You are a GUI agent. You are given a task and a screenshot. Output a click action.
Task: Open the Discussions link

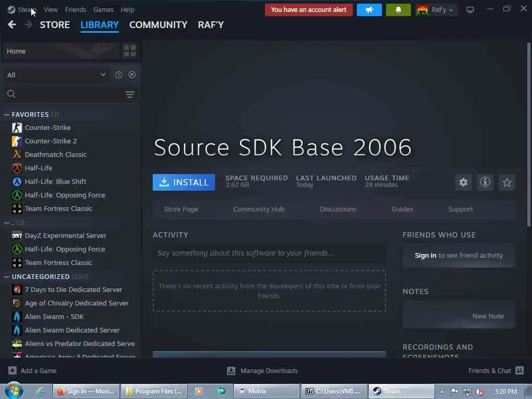pos(338,209)
